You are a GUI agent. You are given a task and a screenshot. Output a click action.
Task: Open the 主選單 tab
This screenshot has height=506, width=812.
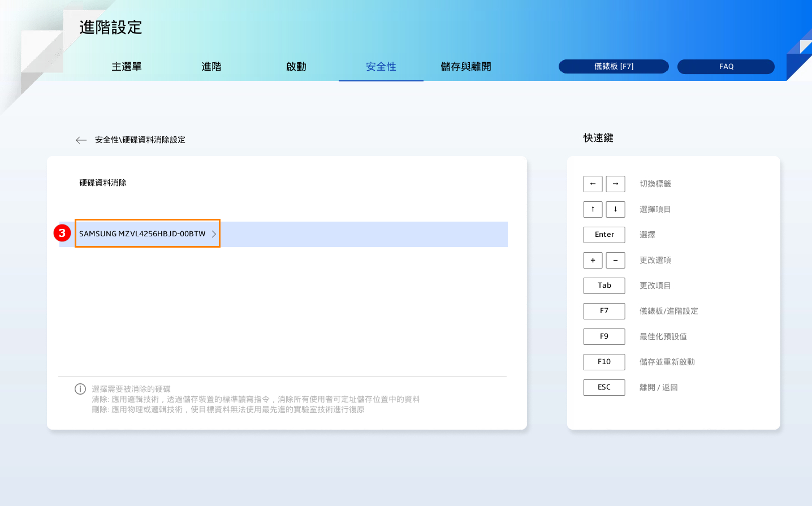(x=127, y=67)
